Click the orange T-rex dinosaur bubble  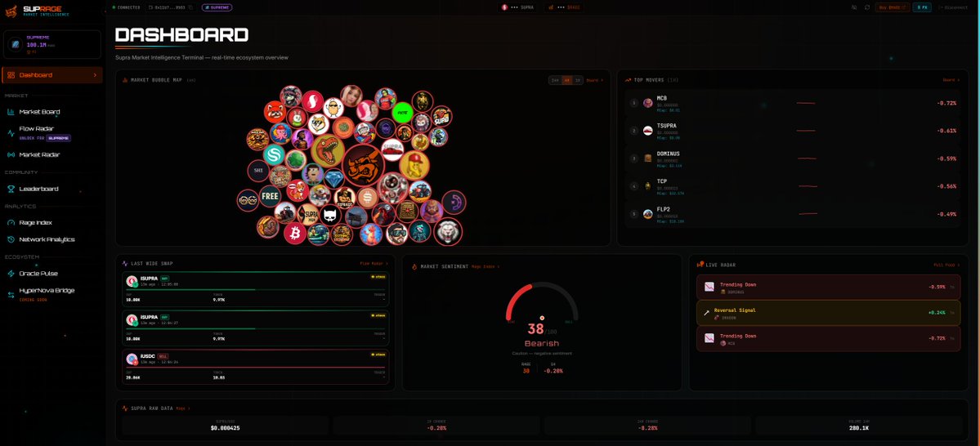pos(328,150)
